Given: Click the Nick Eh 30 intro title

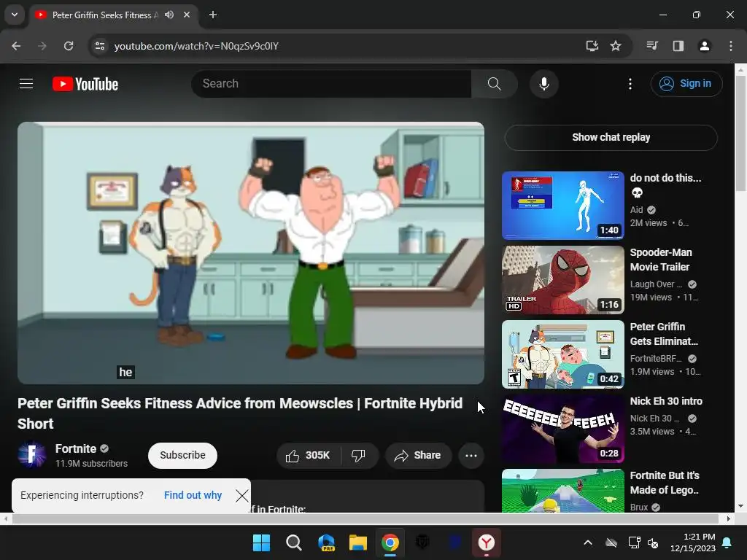Looking at the screenshot, I should point(666,402).
